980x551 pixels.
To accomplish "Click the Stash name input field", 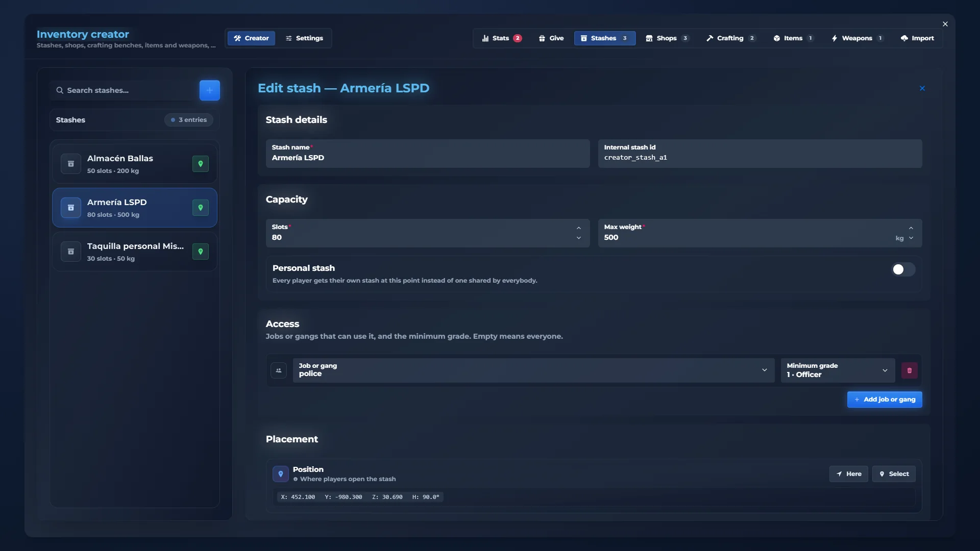I will (x=428, y=154).
